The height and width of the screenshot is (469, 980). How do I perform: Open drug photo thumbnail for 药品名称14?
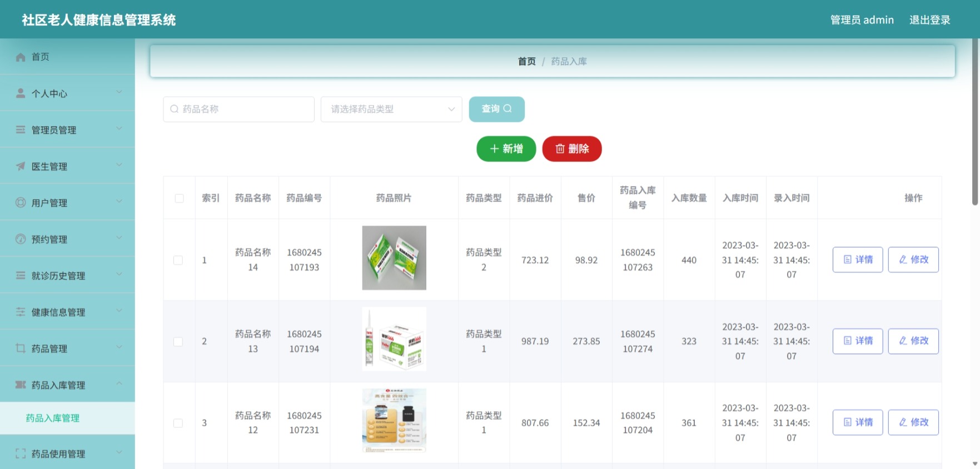[x=394, y=258]
